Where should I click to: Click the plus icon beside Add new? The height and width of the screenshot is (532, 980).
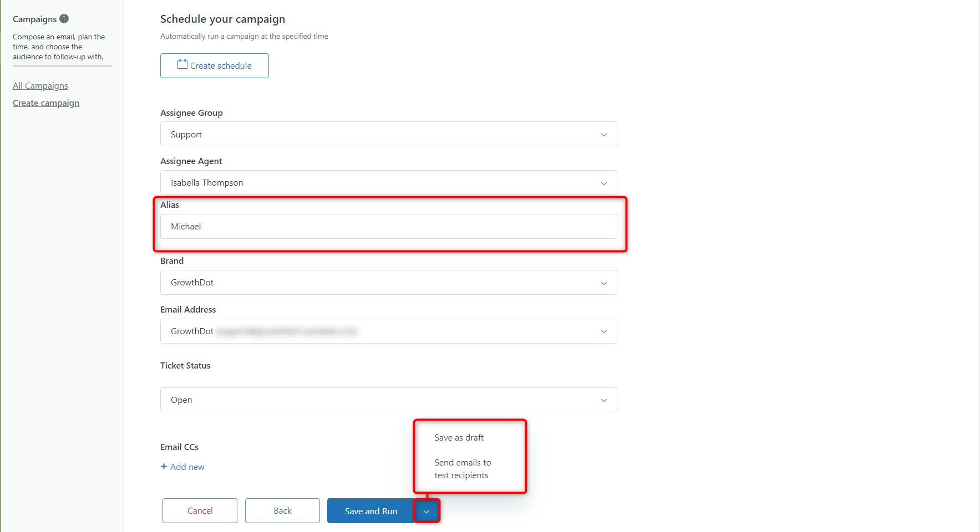tap(164, 467)
